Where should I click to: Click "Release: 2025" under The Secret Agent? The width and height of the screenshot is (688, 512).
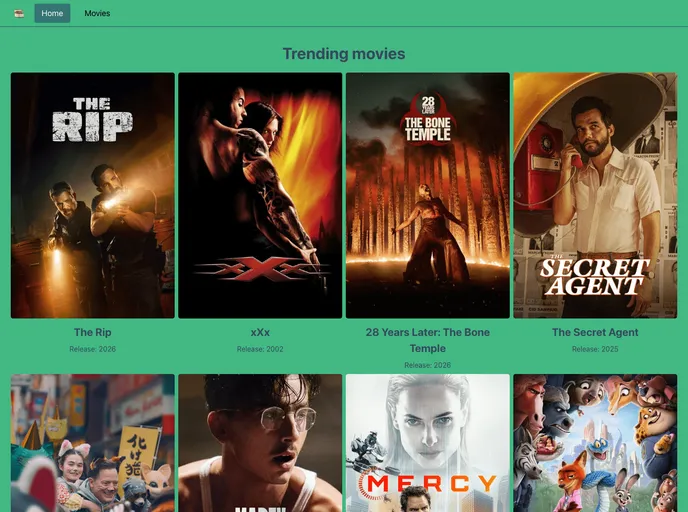point(595,349)
